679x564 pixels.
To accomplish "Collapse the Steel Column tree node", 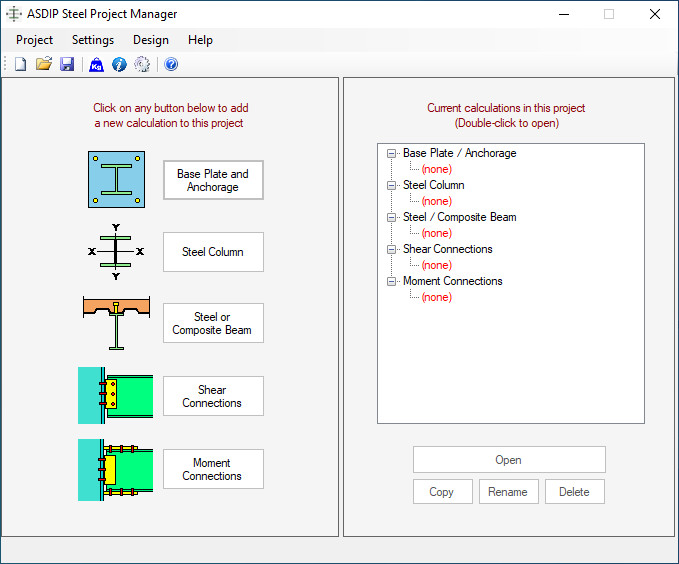I will coord(391,185).
